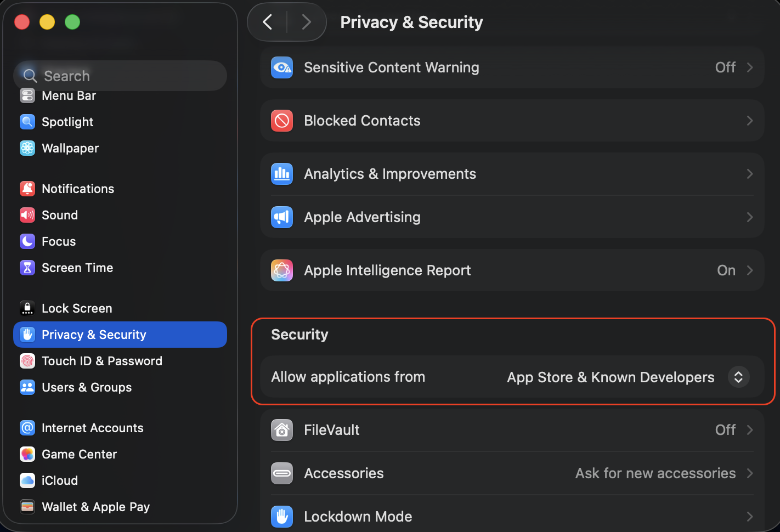The height and width of the screenshot is (532, 780).
Task: Click the FileVault house icon
Action: 282,430
